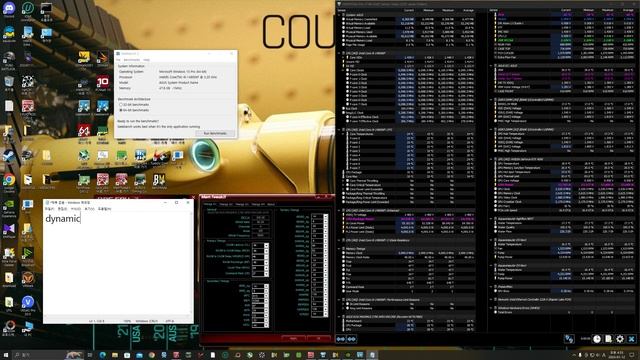Click OK in MemTweakIt
640x360 pixels.
pos(319,339)
